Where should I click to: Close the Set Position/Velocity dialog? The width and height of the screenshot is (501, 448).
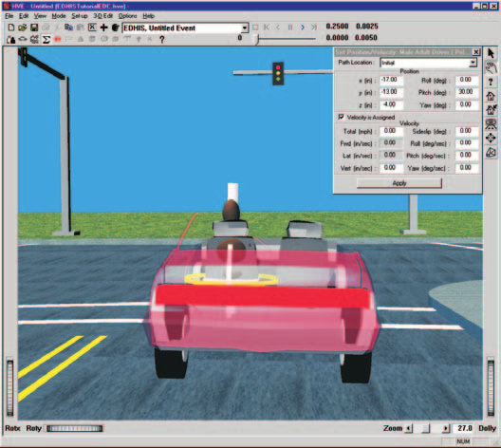point(476,52)
